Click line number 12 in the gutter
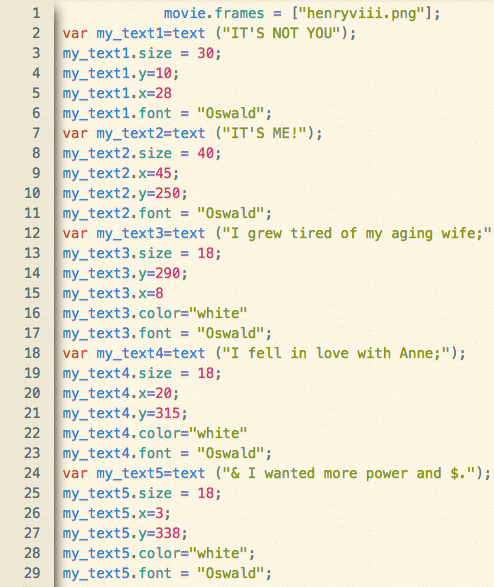Viewport: 494px width, 587px height. click(32, 233)
